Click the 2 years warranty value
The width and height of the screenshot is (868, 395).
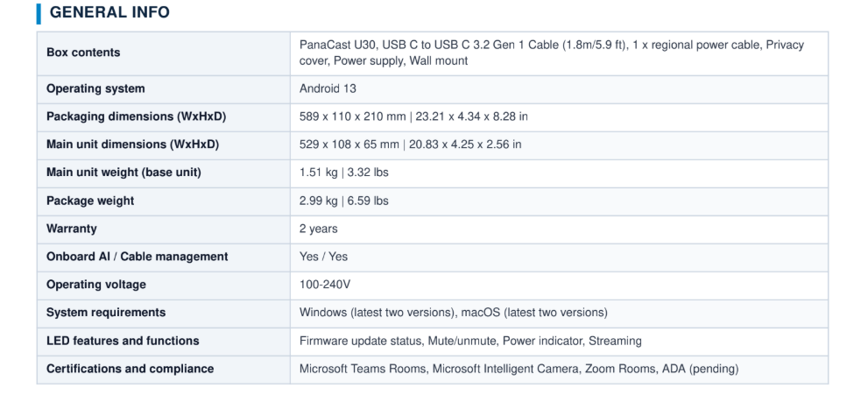[318, 229]
